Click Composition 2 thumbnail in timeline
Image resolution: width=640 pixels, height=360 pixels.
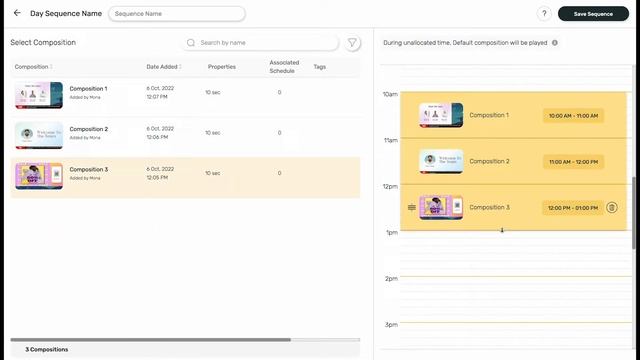pyautogui.click(x=441, y=161)
